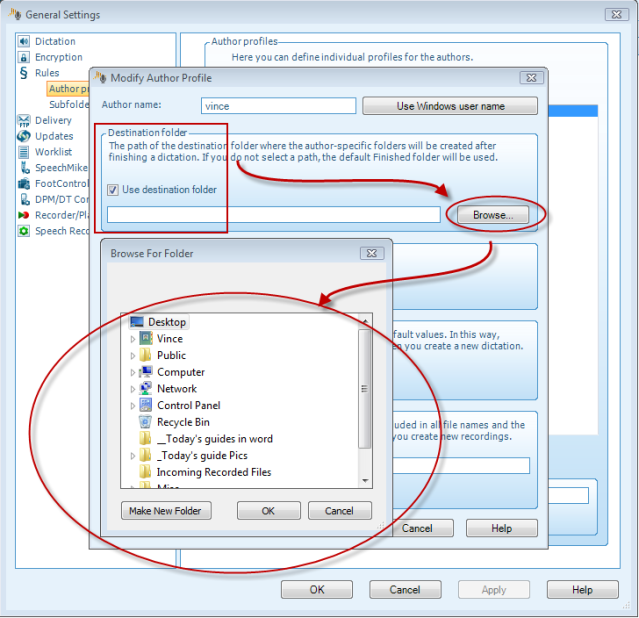Select __Today's guides in word label
The height and width of the screenshot is (618, 639).
(215, 439)
